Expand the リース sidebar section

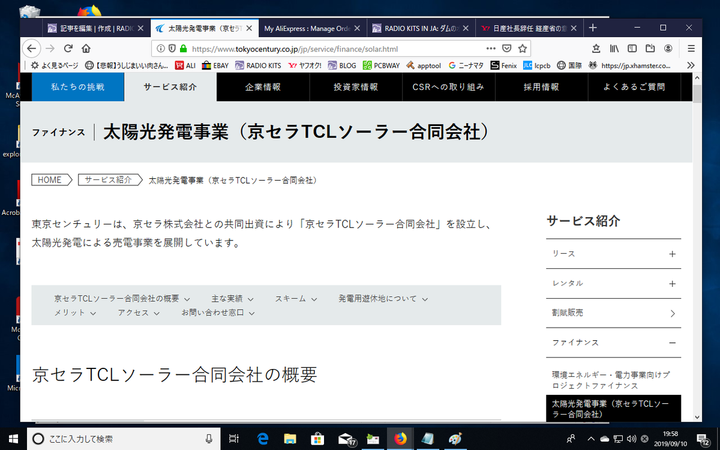click(x=672, y=254)
